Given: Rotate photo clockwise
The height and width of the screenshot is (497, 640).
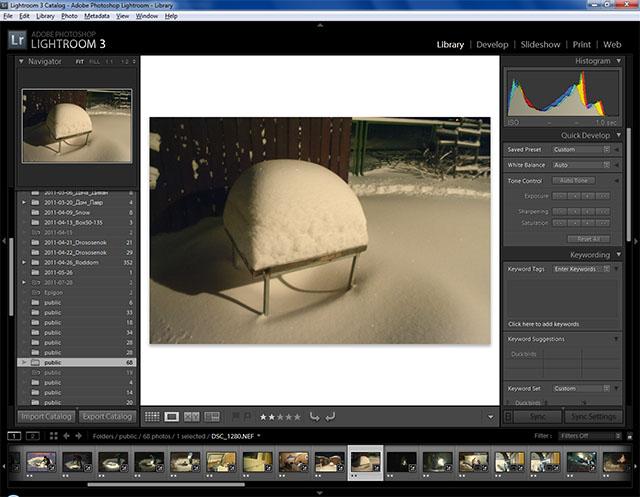Looking at the screenshot, I should (x=330, y=417).
